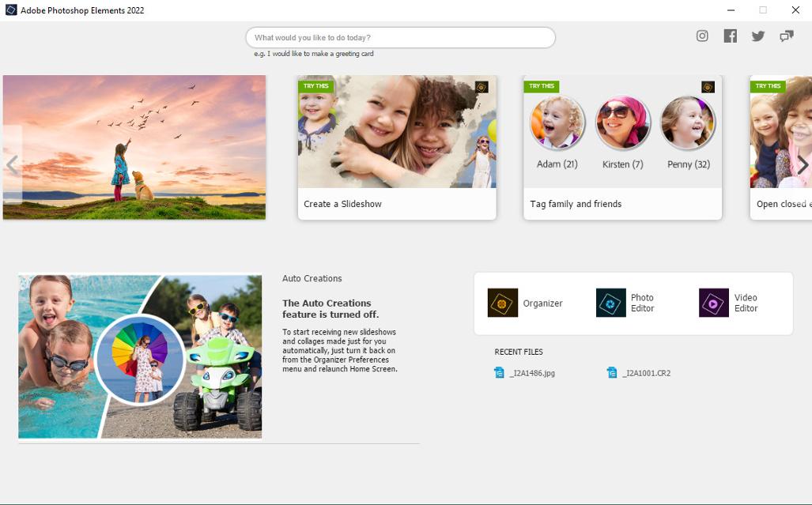
Task: Select Kirsten (7) face thumbnail
Action: pos(622,123)
